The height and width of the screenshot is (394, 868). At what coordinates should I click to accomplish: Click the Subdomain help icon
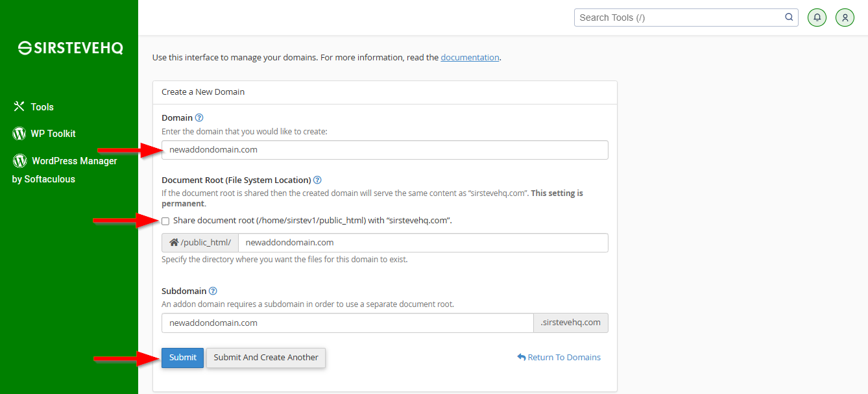[213, 291]
